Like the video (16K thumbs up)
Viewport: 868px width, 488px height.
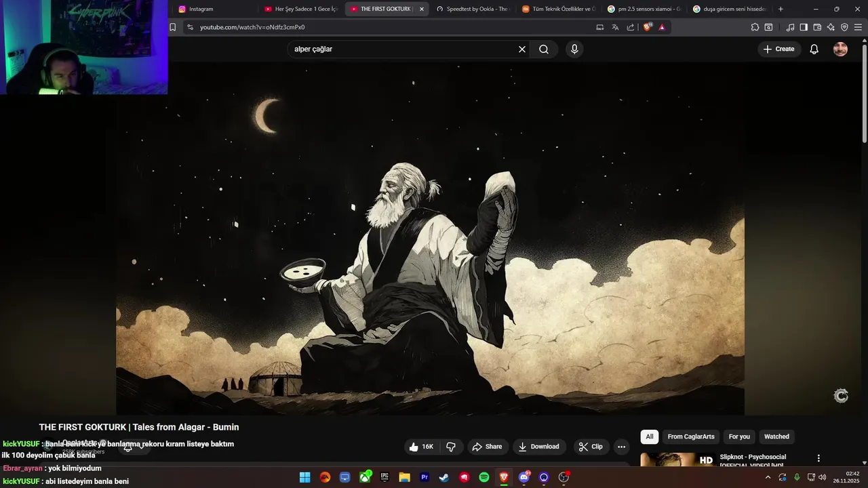pyautogui.click(x=421, y=447)
